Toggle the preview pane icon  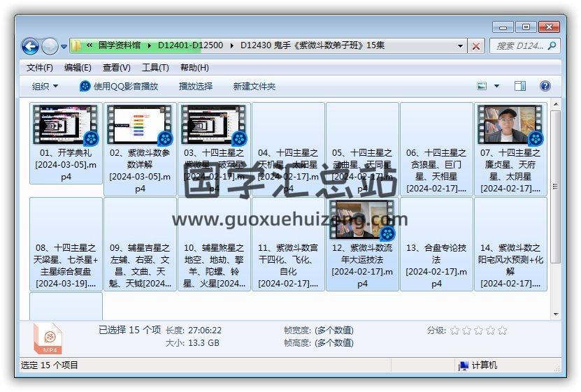(520, 86)
